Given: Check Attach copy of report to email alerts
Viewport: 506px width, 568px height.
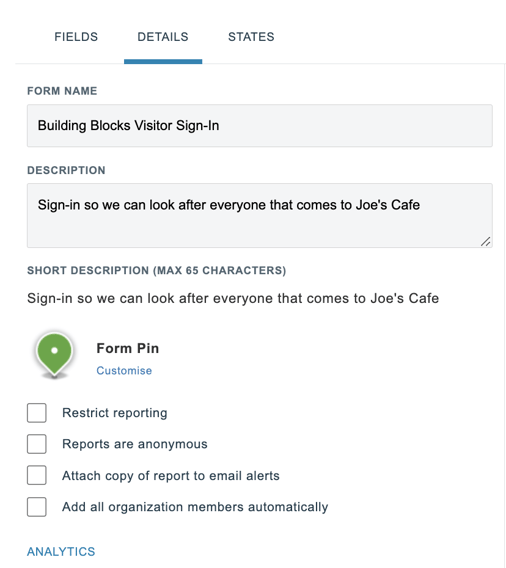Looking at the screenshot, I should coord(37,475).
